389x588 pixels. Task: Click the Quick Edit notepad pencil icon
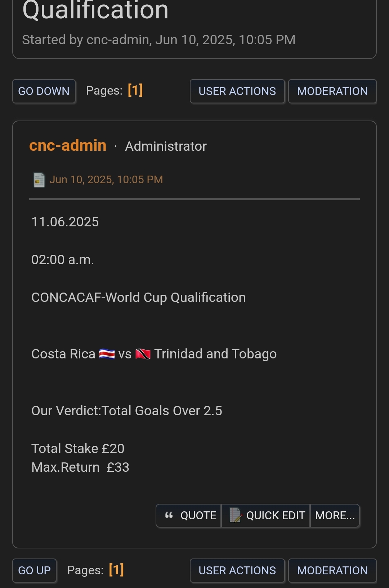coord(236,515)
